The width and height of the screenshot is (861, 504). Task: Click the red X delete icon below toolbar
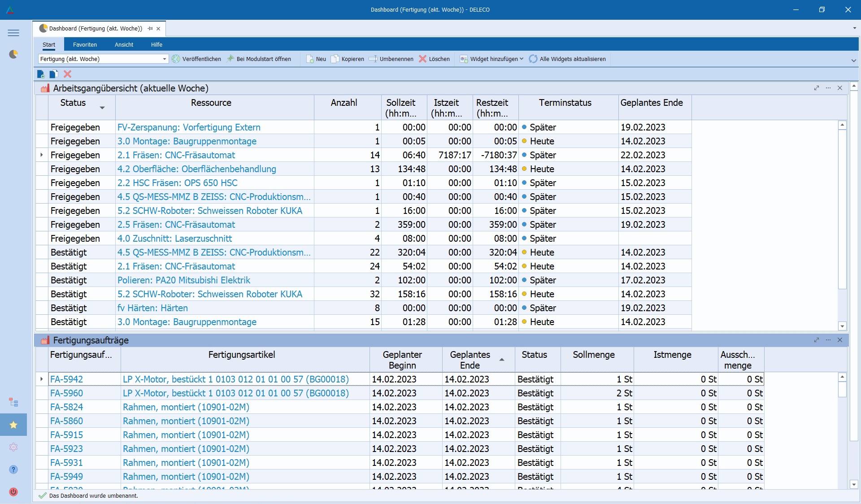[x=68, y=74]
